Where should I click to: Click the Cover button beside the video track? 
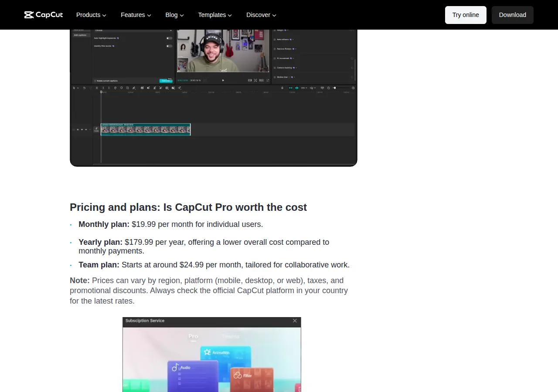click(96, 129)
